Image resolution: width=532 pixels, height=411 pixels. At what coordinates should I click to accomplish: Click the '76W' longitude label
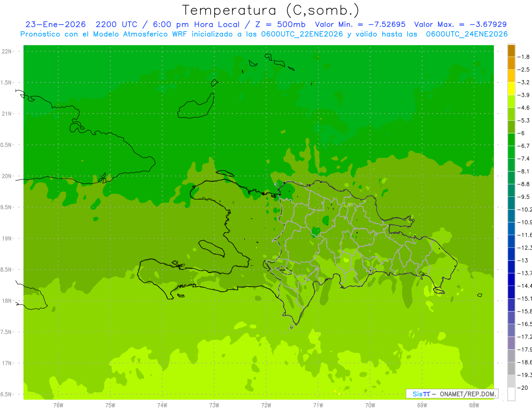(58, 405)
